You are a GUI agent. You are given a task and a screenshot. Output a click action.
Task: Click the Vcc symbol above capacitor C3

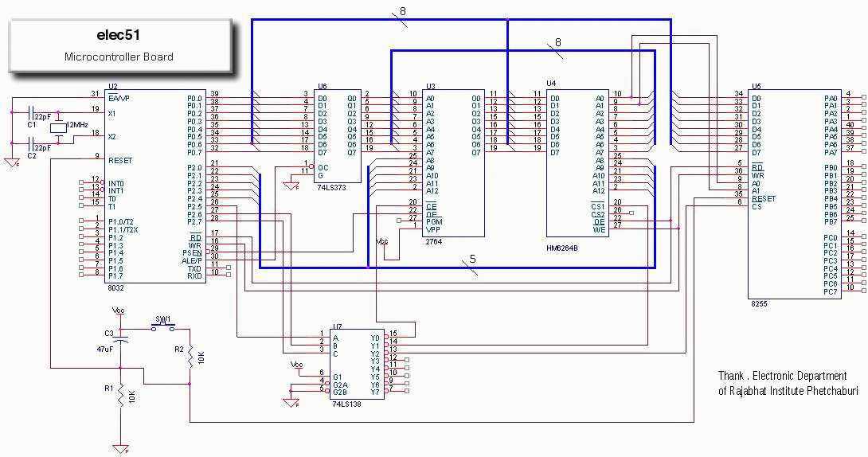[119, 312]
